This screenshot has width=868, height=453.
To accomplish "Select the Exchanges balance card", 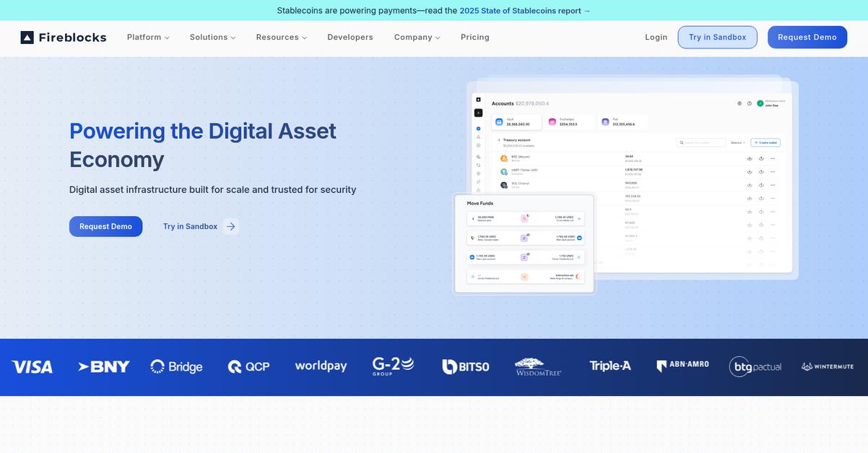I will [570, 122].
